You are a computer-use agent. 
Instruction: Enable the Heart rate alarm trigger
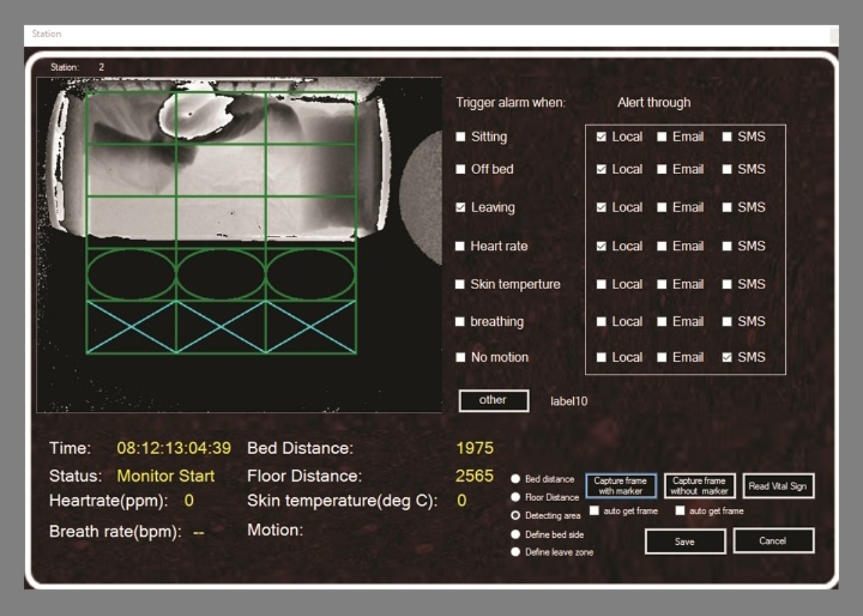coord(461,246)
